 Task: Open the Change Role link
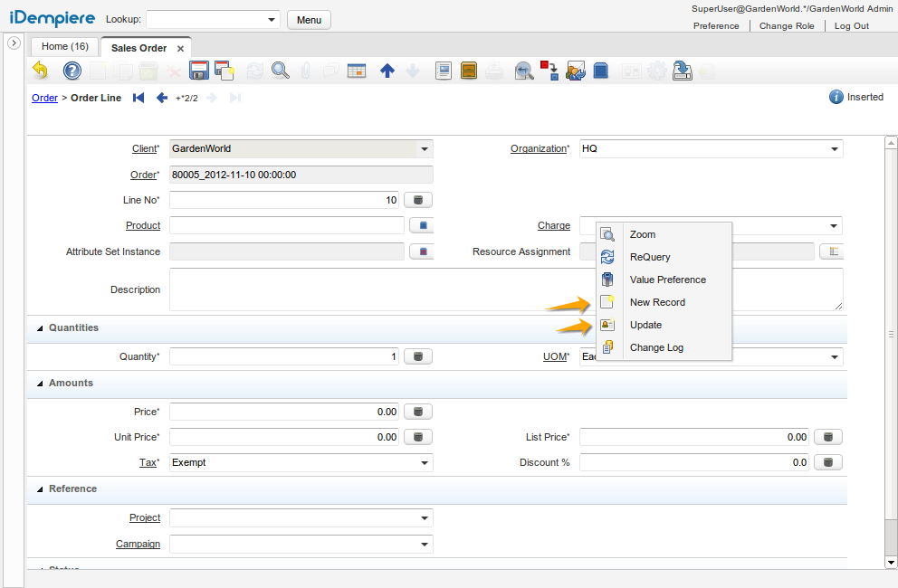(787, 25)
